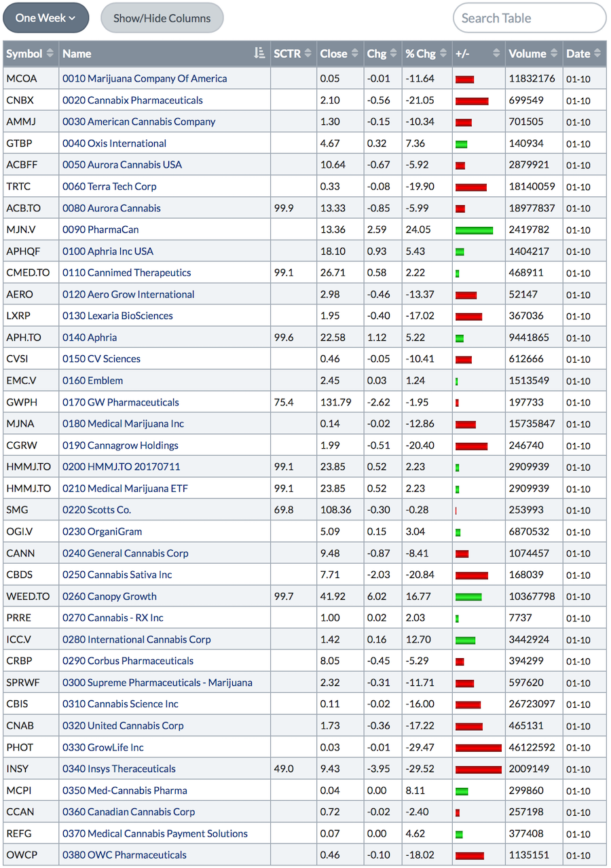Image resolution: width=611 pixels, height=868 pixels.
Task: Open 0270 Cannabis - RX Inc link
Action: tap(113, 618)
